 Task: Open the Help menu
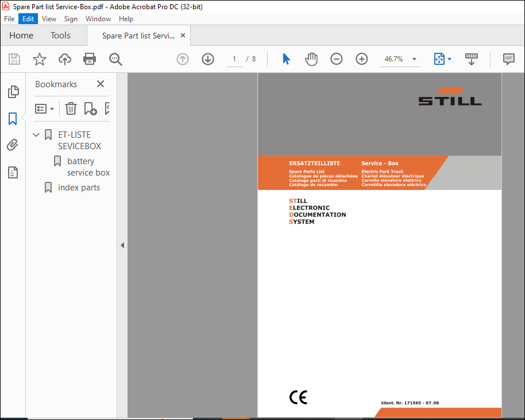pyautogui.click(x=126, y=19)
